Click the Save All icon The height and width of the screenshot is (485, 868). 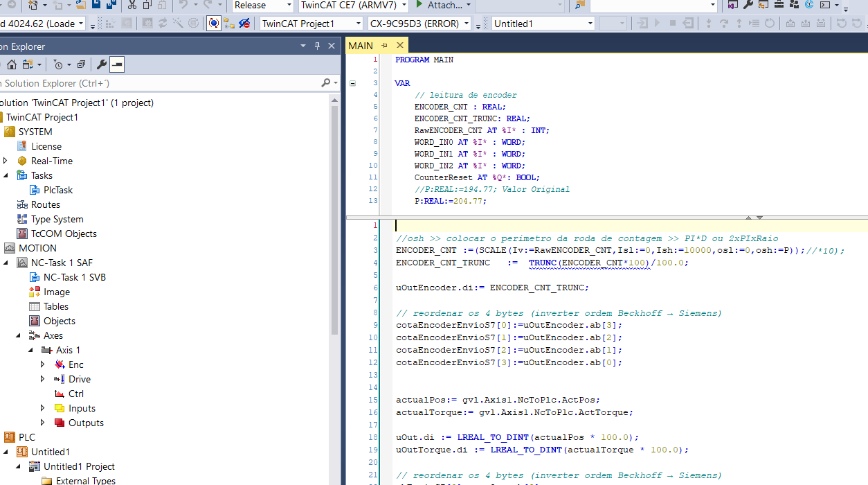(111, 5)
